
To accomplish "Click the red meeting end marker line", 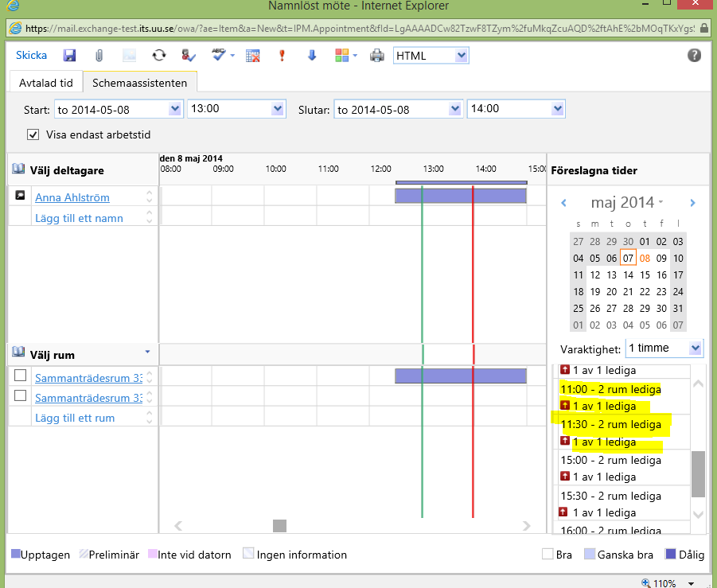I will point(473,352).
